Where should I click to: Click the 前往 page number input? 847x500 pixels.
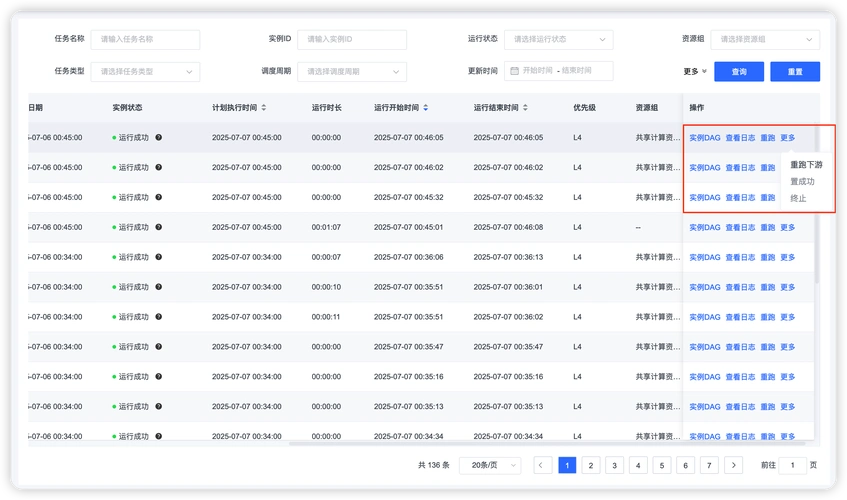pyautogui.click(x=792, y=465)
